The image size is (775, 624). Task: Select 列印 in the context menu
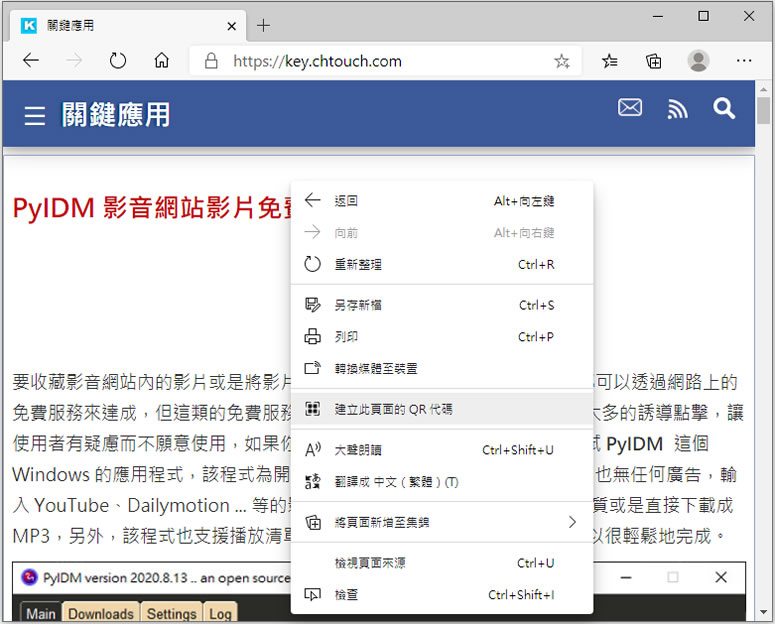[442, 337]
